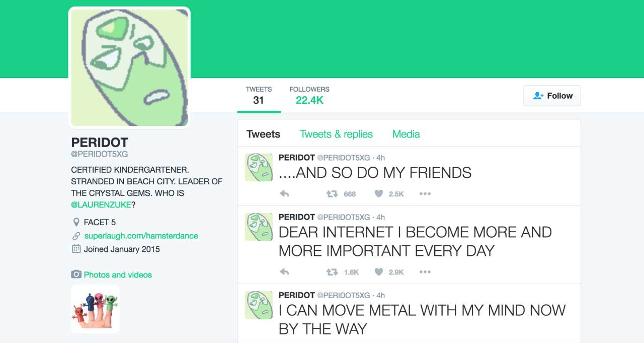Open the Media tab
The width and height of the screenshot is (644, 343).
coord(406,134)
